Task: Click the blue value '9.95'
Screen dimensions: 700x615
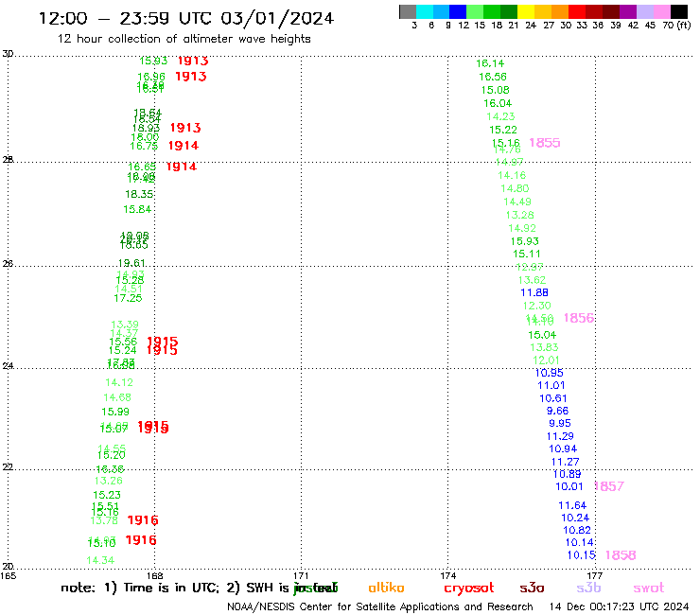Action: 560,423
